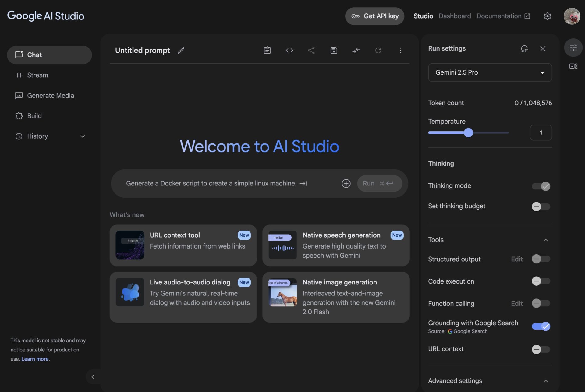Click the Documentation external link icon
Viewport: 585px width, 392px height.
pyautogui.click(x=527, y=16)
